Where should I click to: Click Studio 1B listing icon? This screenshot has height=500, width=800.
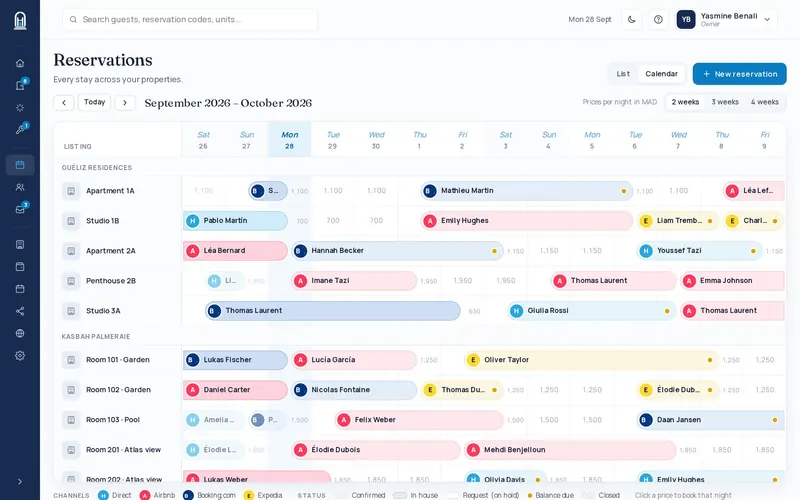tap(71, 221)
